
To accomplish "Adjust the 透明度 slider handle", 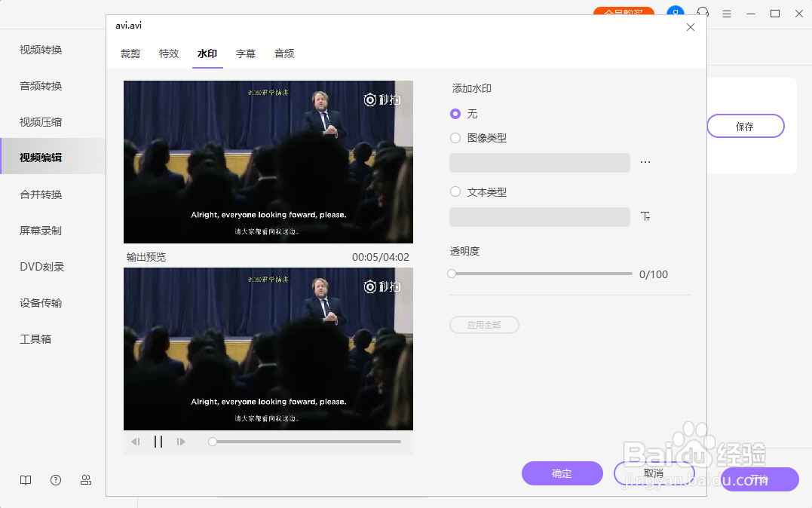I will (452, 274).
